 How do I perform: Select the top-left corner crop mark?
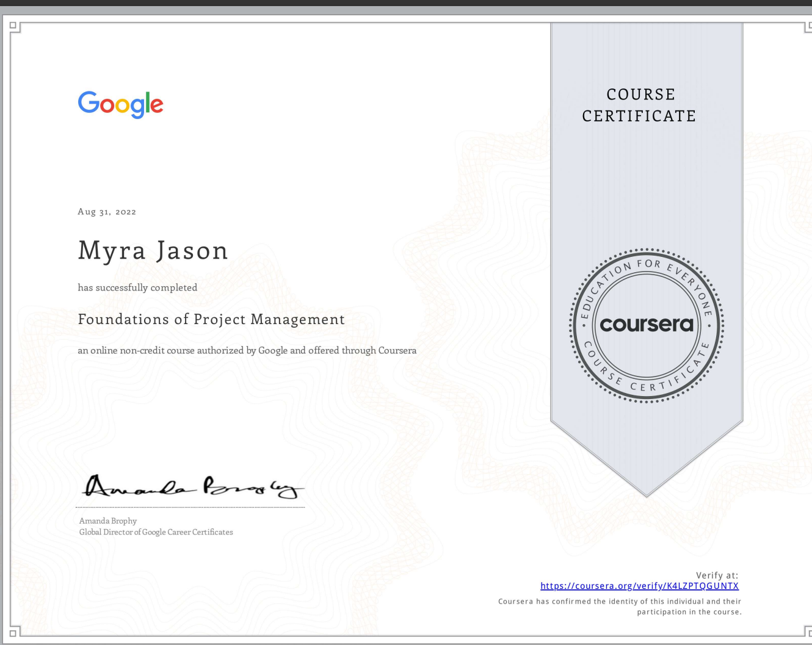click(13, 24)
